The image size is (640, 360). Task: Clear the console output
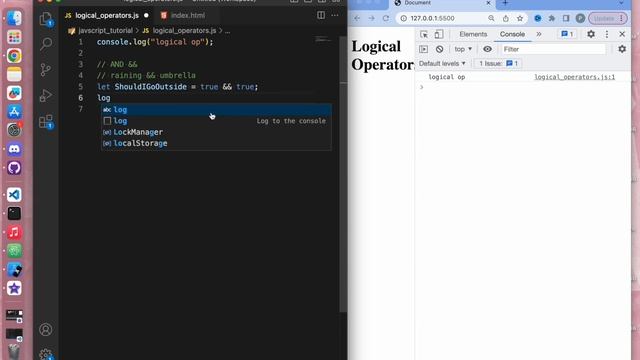click(439, 49)
